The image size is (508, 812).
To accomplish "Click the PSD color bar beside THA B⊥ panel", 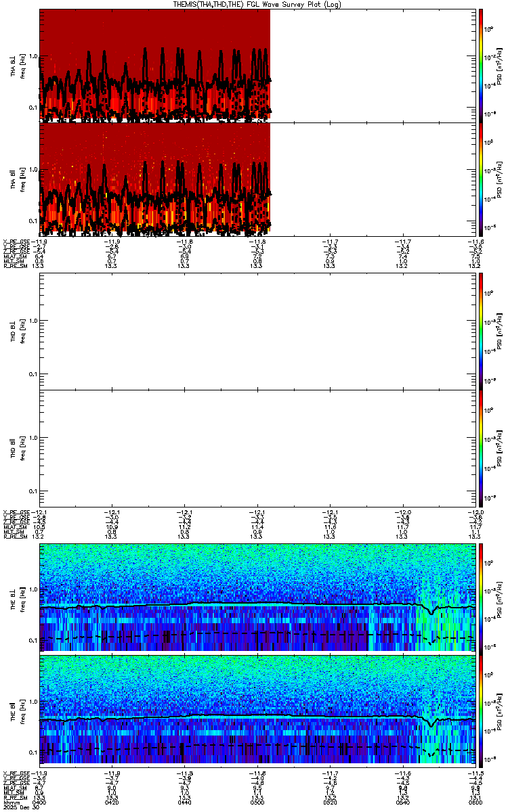I will click(x=481, y=65).
